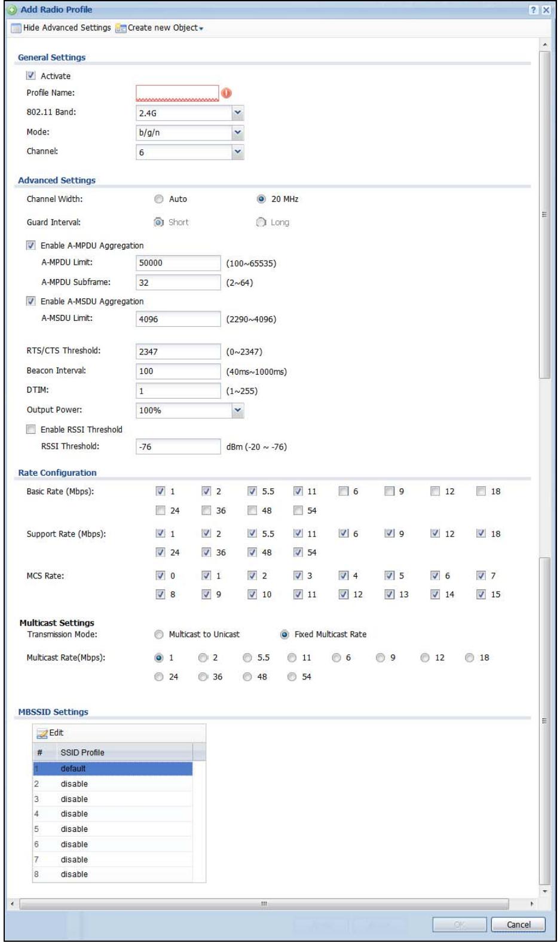This screenshot has height=943, width=560.
Task: Click the Cancel button
Action: 518,924
